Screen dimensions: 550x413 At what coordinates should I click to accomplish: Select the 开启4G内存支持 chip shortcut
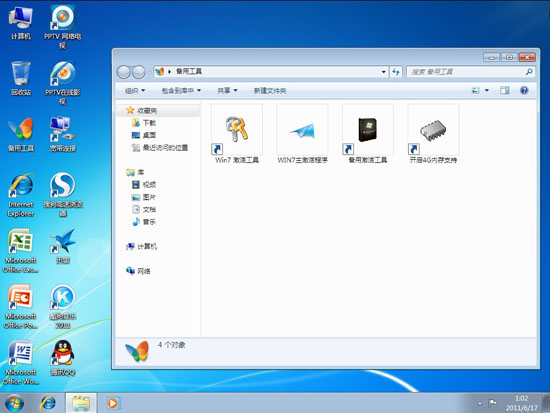(433, 134)
